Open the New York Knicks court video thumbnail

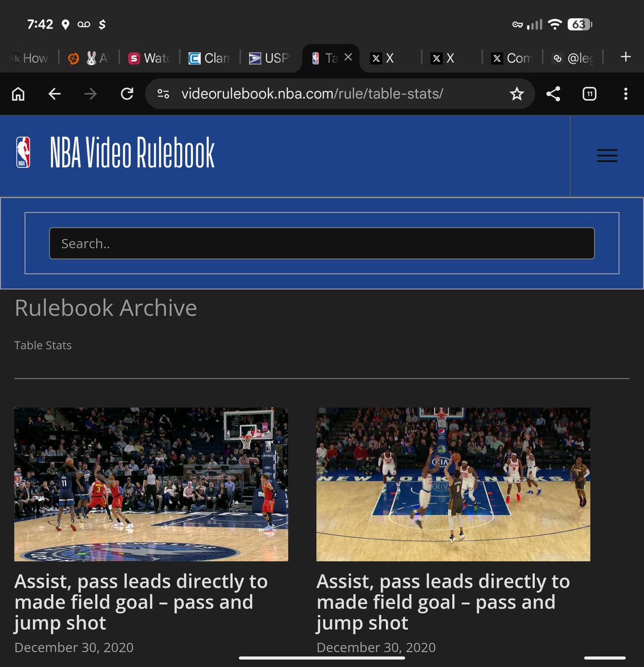(453, 485)
